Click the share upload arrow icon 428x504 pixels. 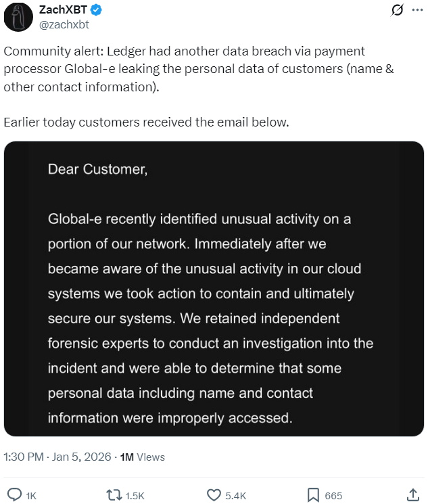pos(413,495)
